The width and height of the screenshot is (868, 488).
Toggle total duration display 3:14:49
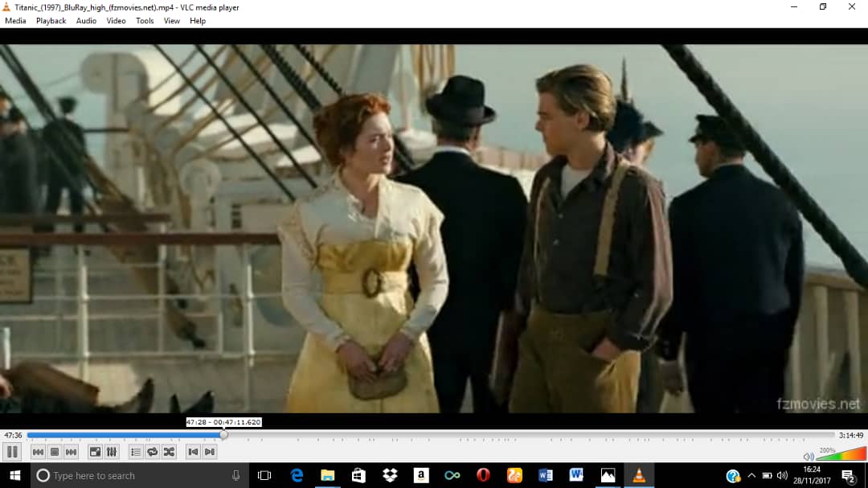[851, 436]
